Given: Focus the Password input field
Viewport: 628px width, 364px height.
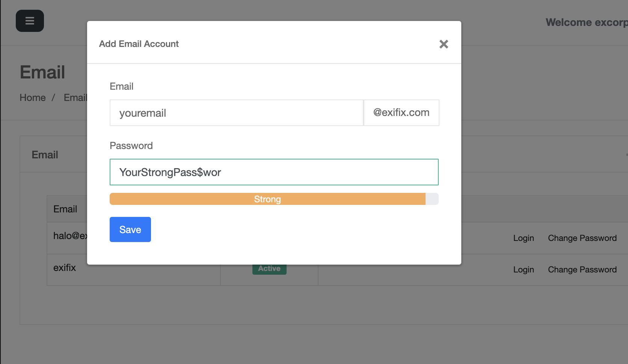Looking at the screenshot, I should pyautogui.click(x=274, y=172).
